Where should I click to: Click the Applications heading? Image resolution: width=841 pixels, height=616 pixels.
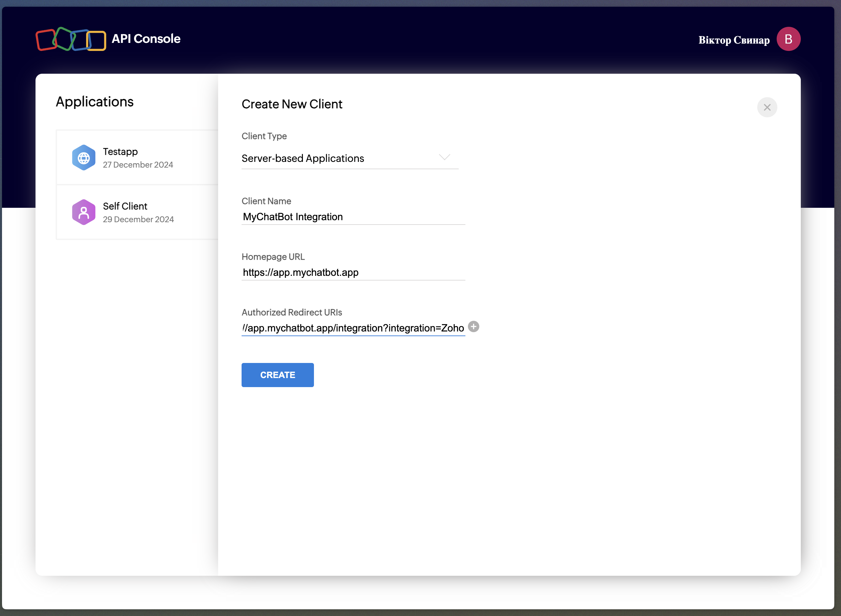click(95, 102)
